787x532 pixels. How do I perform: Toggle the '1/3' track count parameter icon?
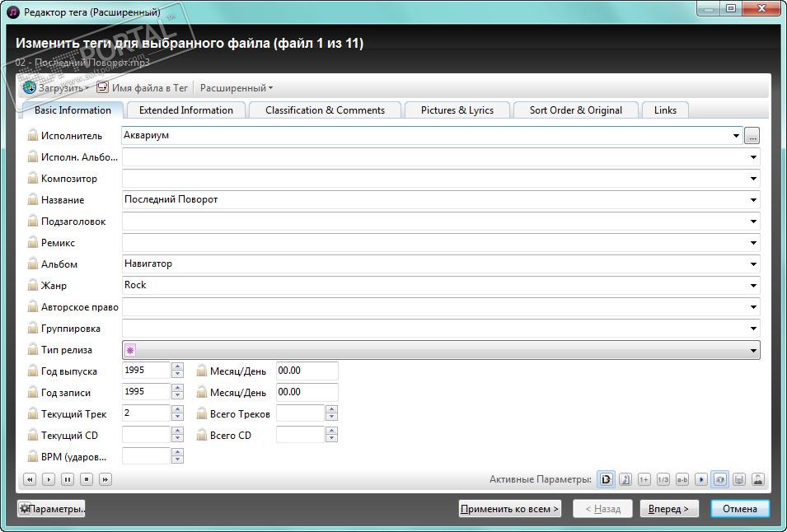pos(663,479)
